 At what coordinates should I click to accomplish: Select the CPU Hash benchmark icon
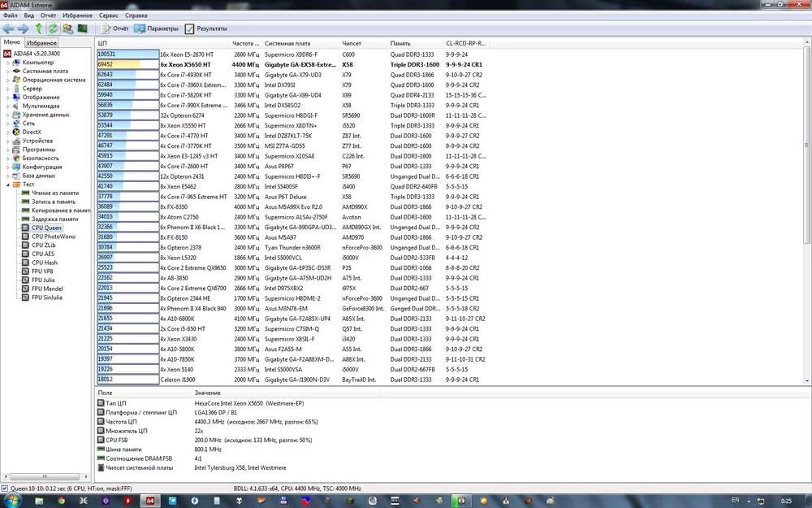25,263
